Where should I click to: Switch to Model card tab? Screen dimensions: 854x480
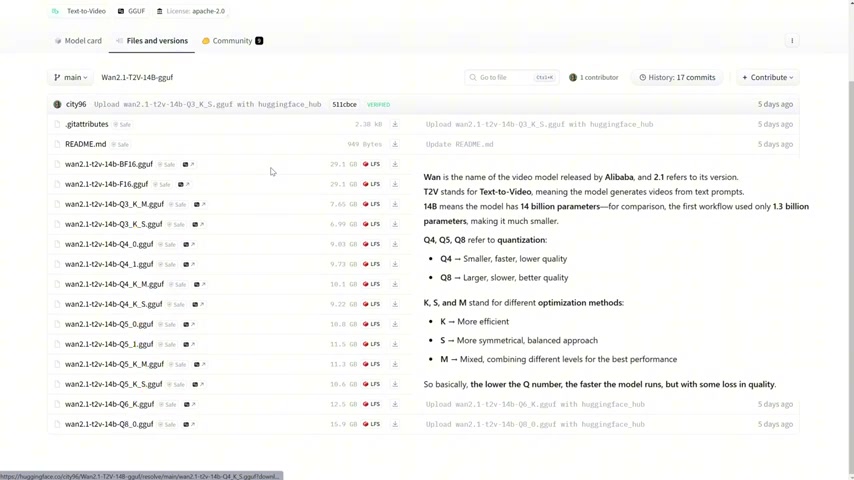click(x=78, y=41)
